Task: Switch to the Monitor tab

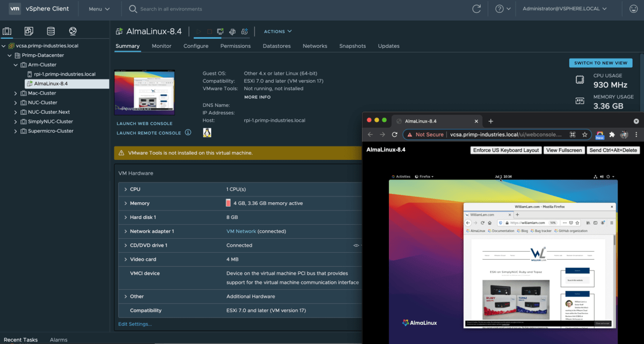Action: coord(161,46)
